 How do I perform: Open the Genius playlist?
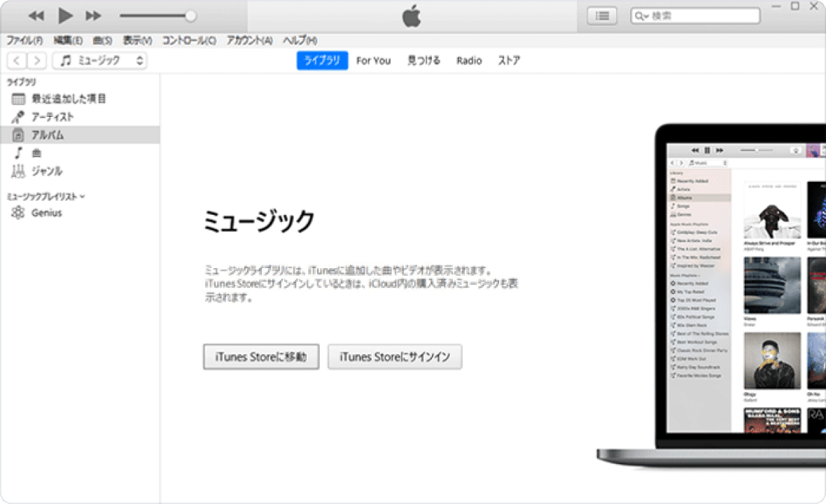tap(80, 213)
